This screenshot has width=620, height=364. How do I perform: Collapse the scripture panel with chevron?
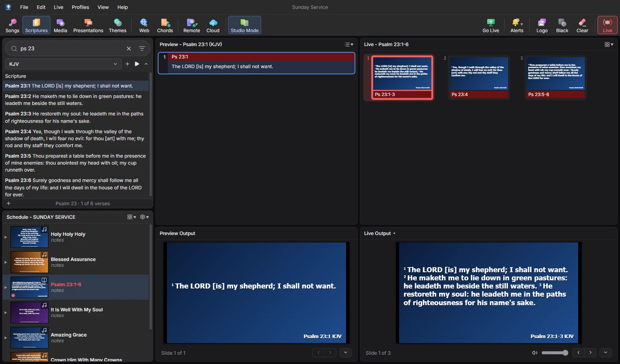pyautogui.click(x=146, y=64)
